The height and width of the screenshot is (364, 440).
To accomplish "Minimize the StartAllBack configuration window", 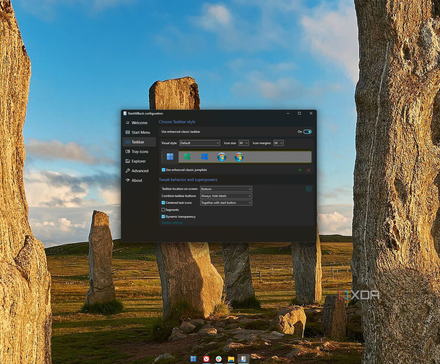I will (x=288, y=113).
